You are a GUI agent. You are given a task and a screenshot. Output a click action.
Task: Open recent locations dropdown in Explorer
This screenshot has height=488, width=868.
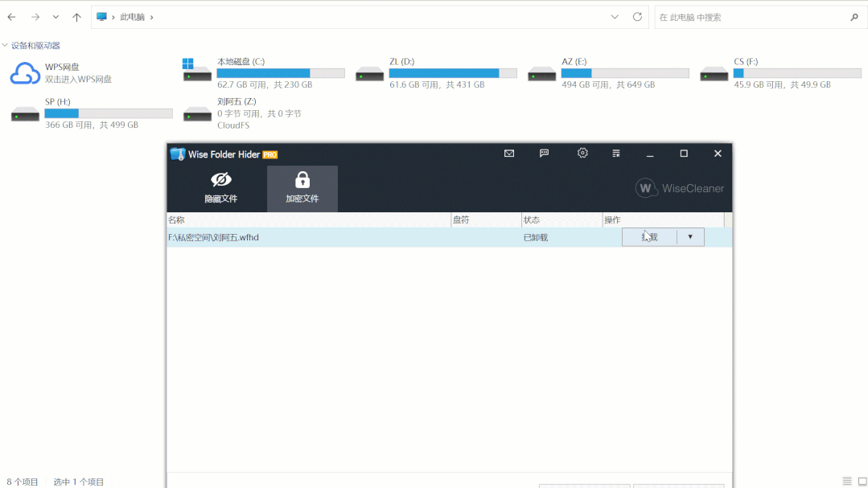coord(56,17)
